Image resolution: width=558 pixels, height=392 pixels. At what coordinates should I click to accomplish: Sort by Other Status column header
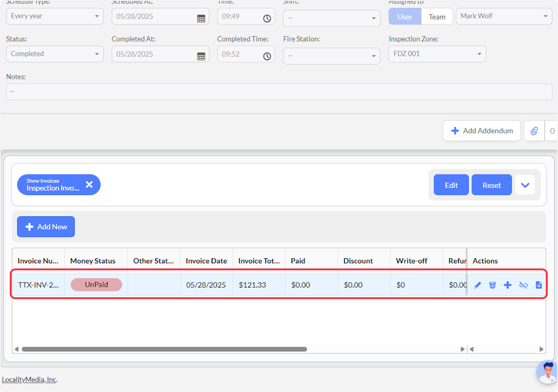[154, 261]
